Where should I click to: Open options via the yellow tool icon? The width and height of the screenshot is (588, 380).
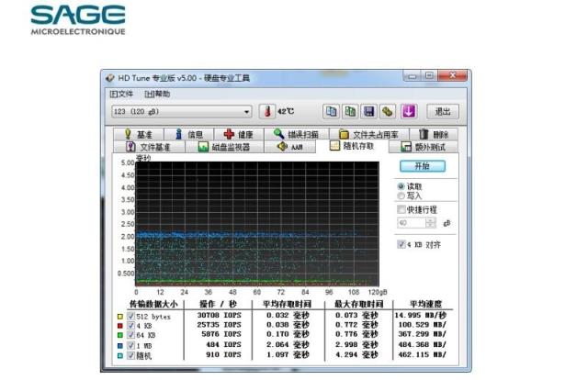[x=388, y=111]
